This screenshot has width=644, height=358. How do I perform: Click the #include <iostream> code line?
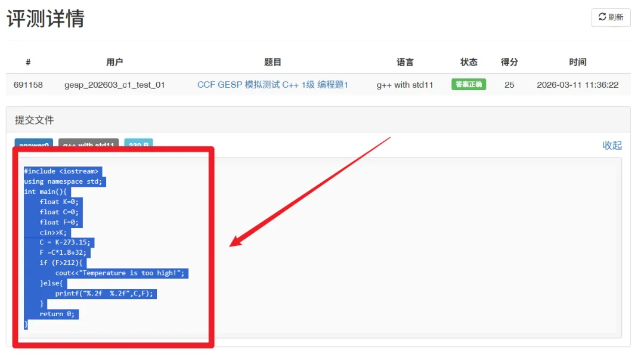[x=61, y=171]
